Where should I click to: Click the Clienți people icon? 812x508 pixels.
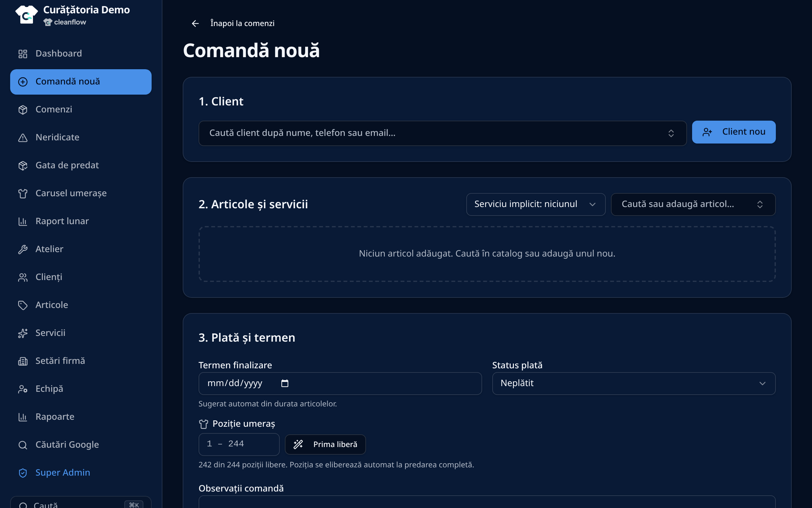click(x=23, y=277)
